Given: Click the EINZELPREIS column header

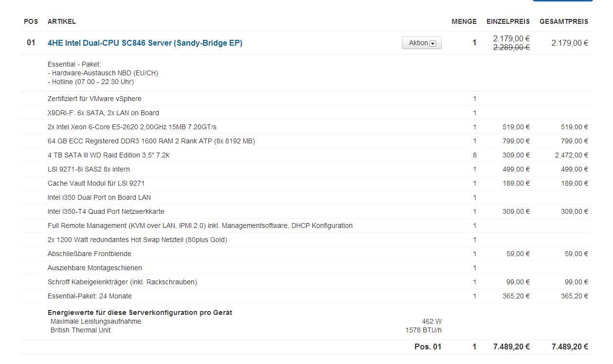Looking at the screenshot, I should 508,21.
